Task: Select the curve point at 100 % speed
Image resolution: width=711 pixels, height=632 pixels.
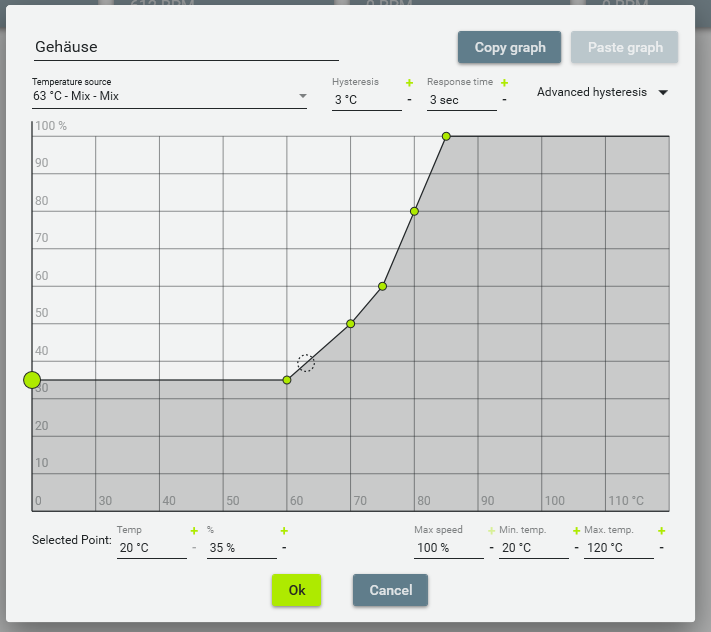Action: click(446, 136)
